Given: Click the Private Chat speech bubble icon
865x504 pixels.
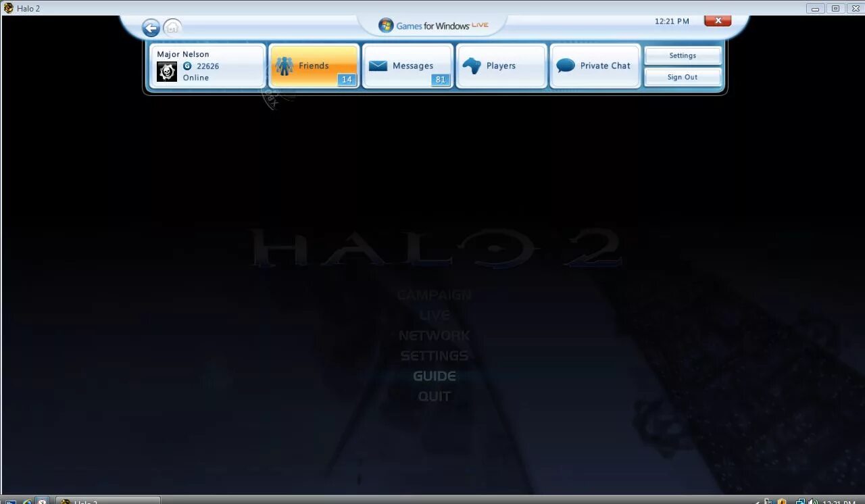Looking at the screenshot, I should click(x=566, y=66).
